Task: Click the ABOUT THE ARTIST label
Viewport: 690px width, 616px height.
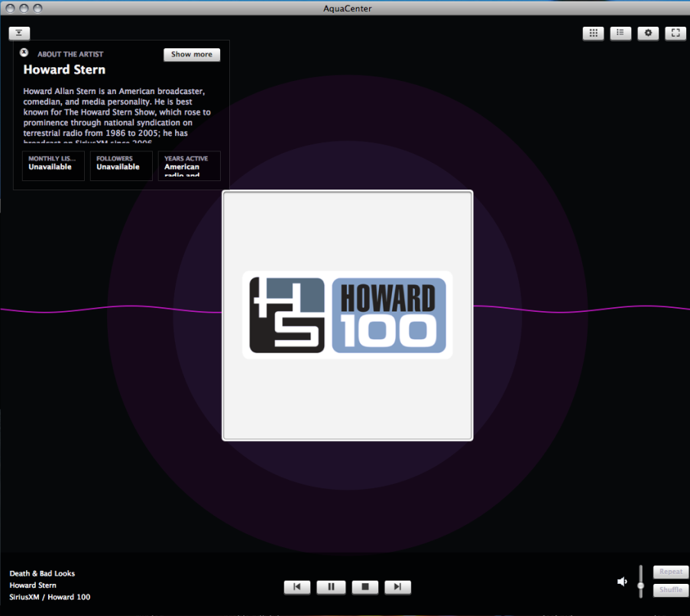Action: (x=70, y=54)
